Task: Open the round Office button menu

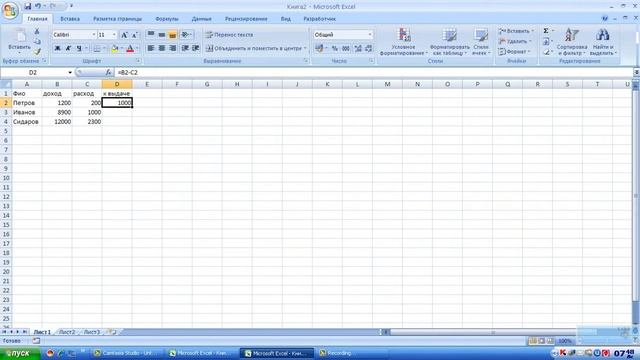Action: tap(10, 10)
